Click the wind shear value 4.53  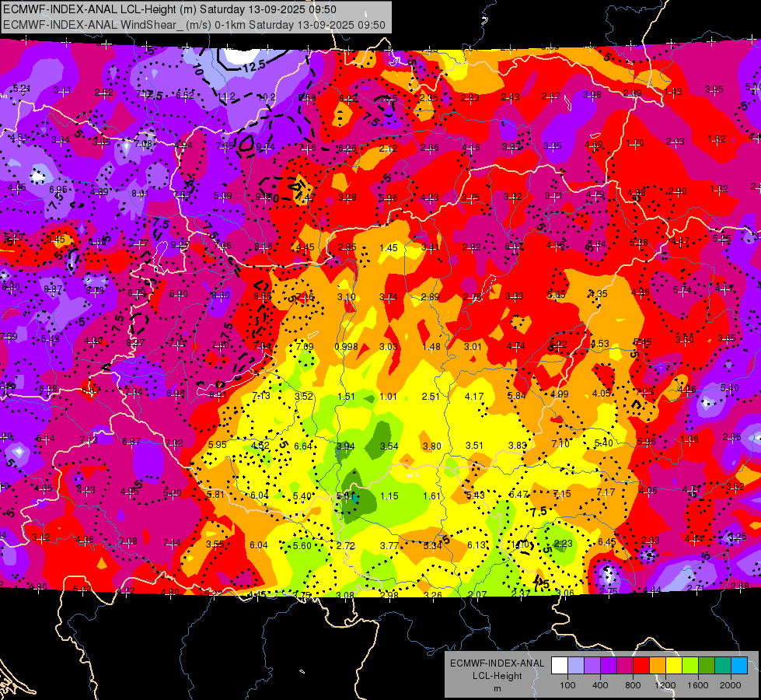pos(599,344)
